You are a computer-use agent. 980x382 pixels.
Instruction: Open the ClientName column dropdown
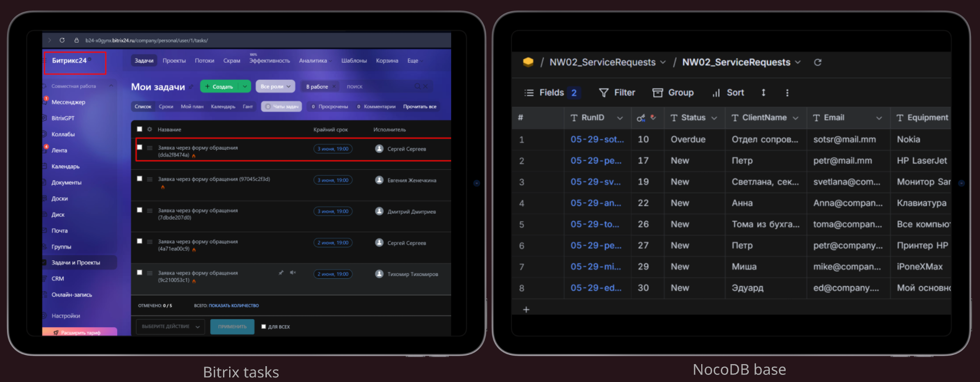pyautogui.click(x=795, y=118)
